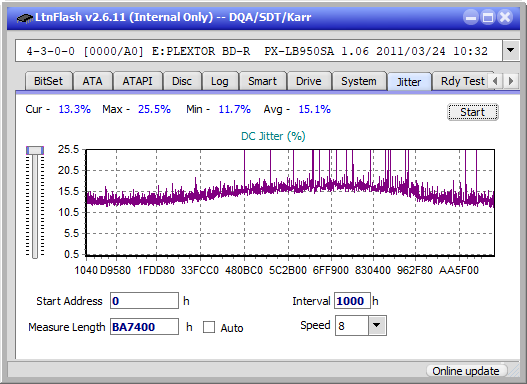Switch to the Smart tab
527x384 pixels.
[x=262, y=81]
